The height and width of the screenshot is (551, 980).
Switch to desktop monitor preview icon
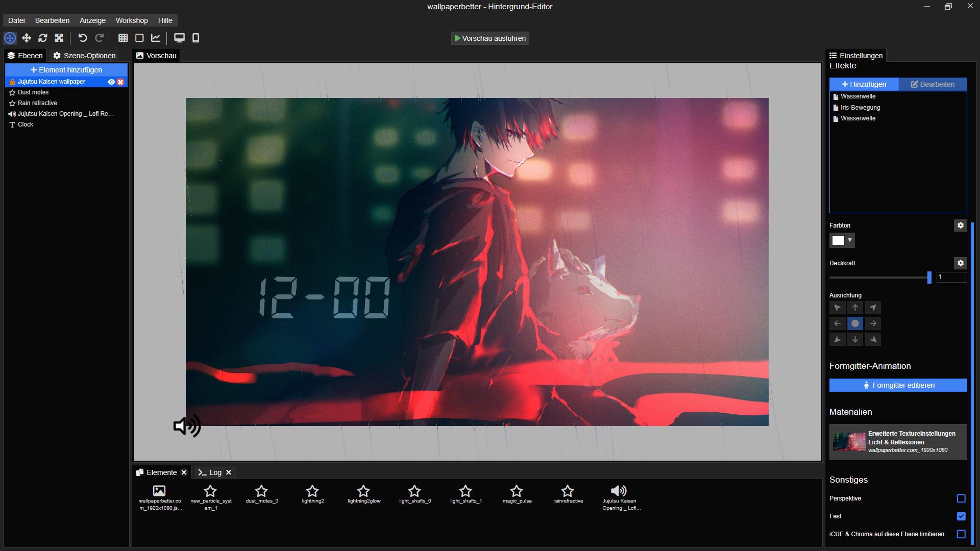(179, 38)
